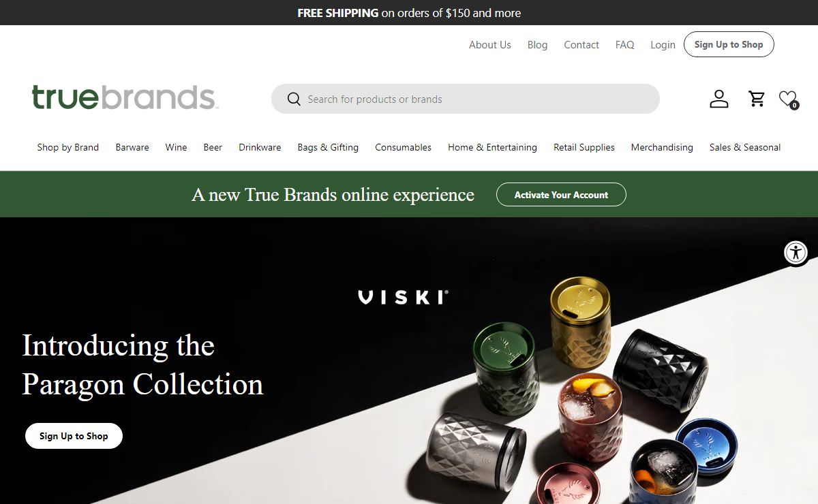This screenshot has height=504, width=818.
Task: Go home via the truebrands logo
Action: 124,97
